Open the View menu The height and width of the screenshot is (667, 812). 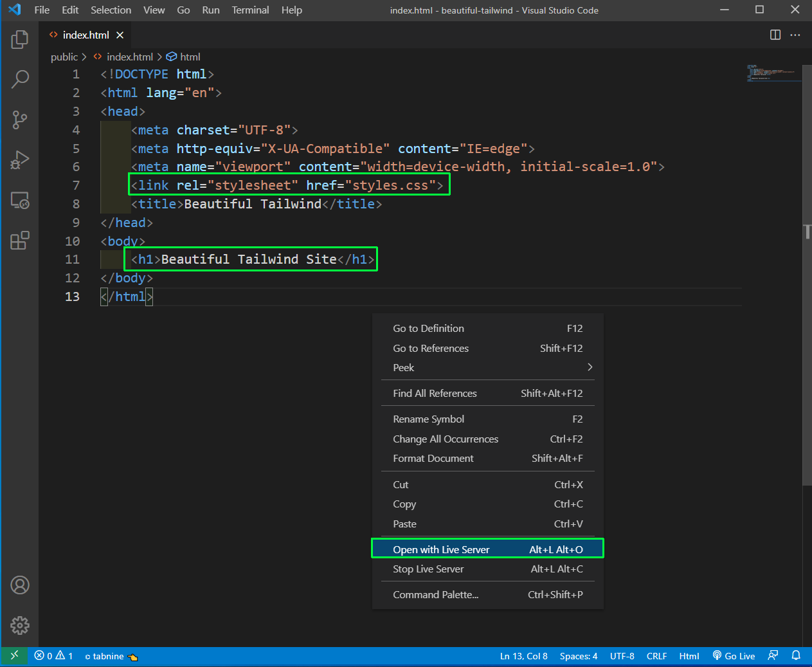tap(154, 10)
